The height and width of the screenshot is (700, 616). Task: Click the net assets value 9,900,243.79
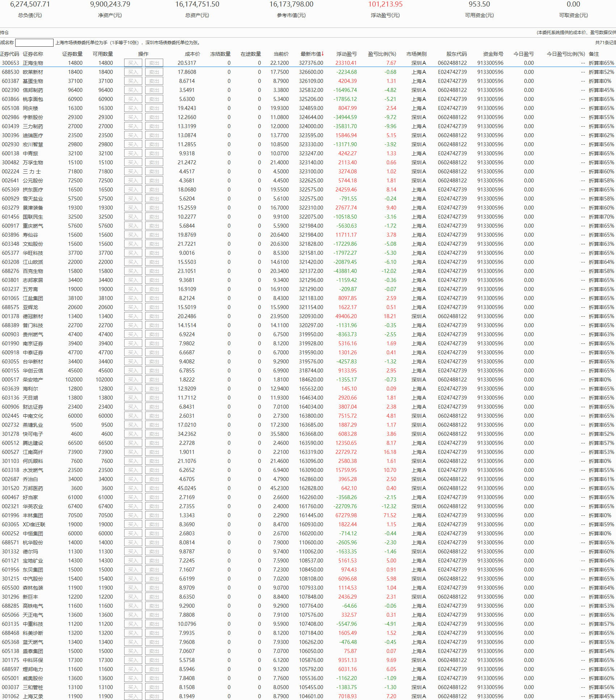coord(110,4)
